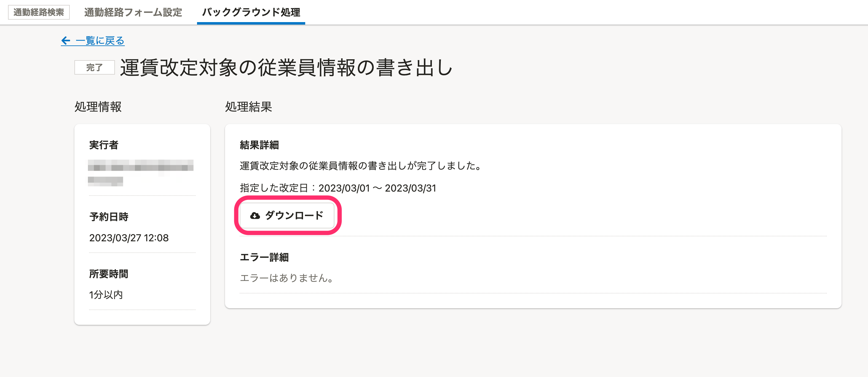Click the 実行者 label
Viewport: 868px width, 377px height.
[x=104, y=145]
